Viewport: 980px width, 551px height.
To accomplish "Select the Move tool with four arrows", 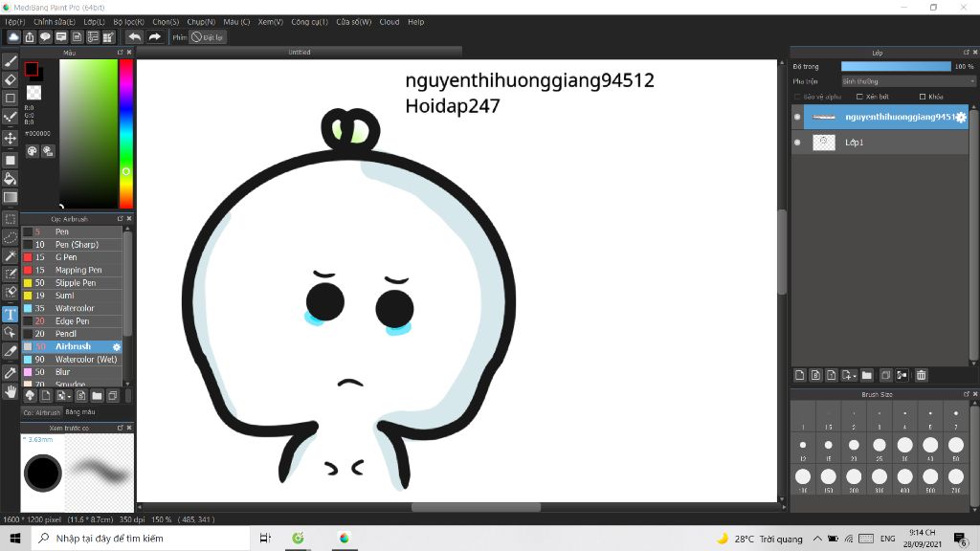I will (x=11, y=138).
